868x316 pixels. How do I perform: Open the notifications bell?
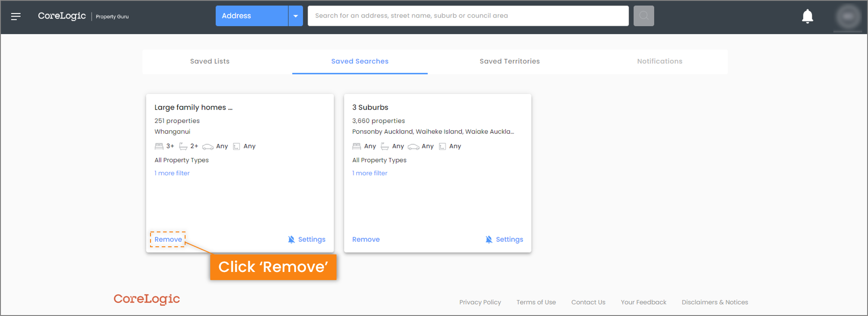[x=807, y=16]
